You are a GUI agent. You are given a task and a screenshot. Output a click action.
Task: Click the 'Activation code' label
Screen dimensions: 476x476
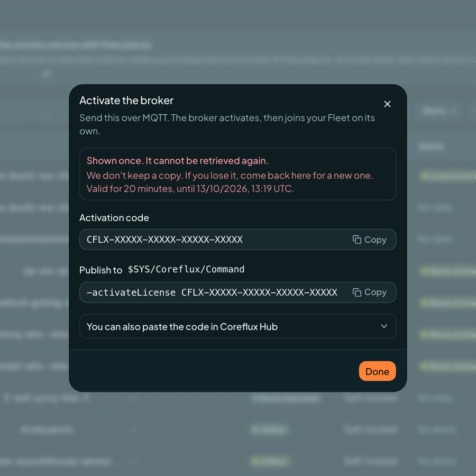pyautogui.click(x=114, y=218)
